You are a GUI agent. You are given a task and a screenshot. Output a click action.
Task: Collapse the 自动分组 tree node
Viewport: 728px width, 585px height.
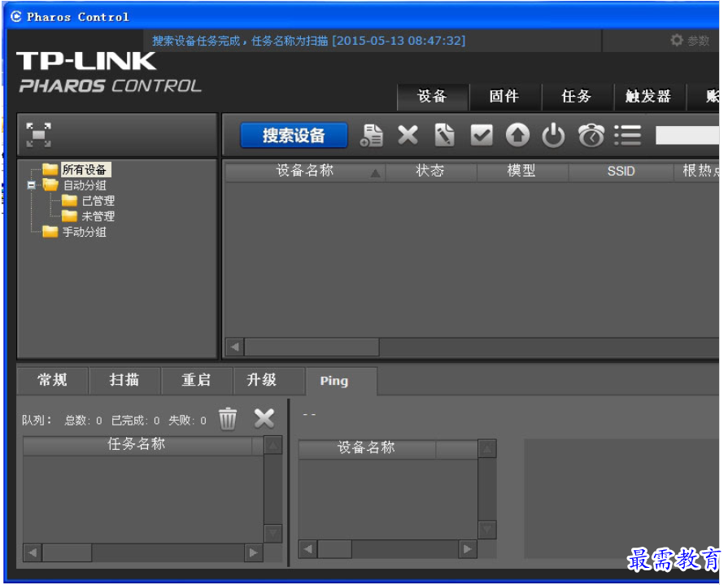click(x=31, y=186)
